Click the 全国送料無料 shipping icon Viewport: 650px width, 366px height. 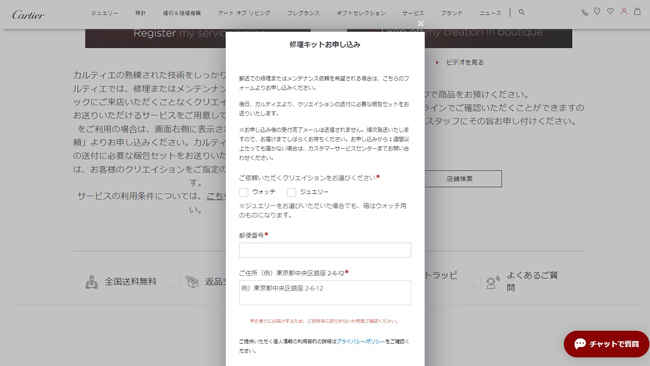click(x=92, y=282)
